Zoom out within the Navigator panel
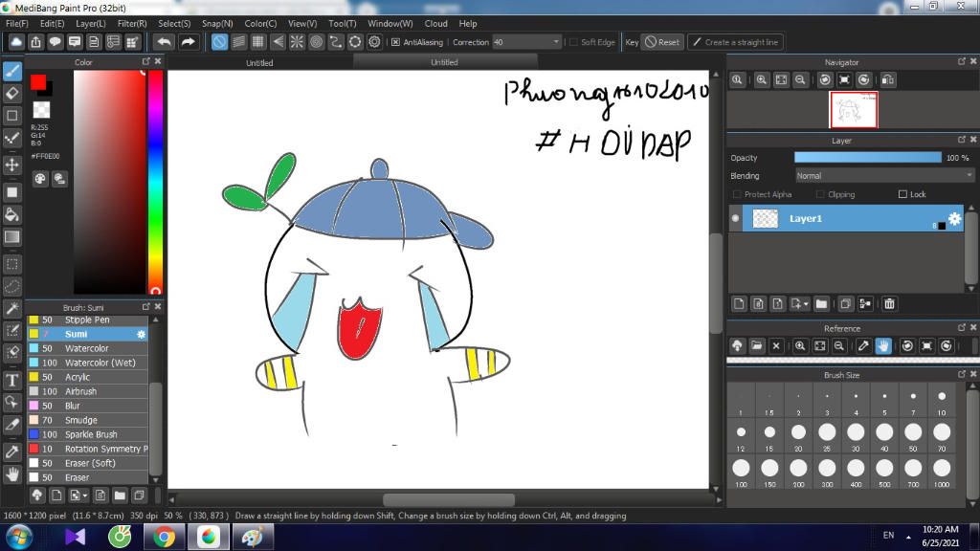Image resolution: width=980 pixels, height=551 pixels. 800,80
